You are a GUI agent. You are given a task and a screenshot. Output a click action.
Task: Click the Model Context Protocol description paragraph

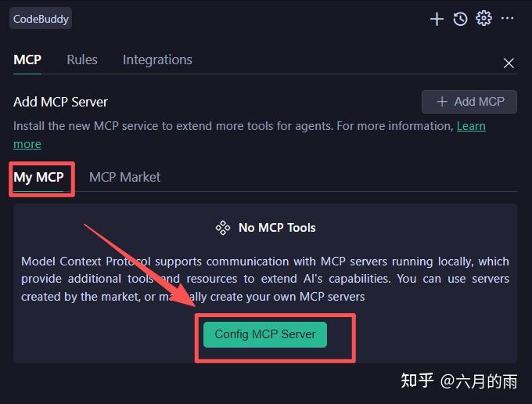[x=265, y=279]
